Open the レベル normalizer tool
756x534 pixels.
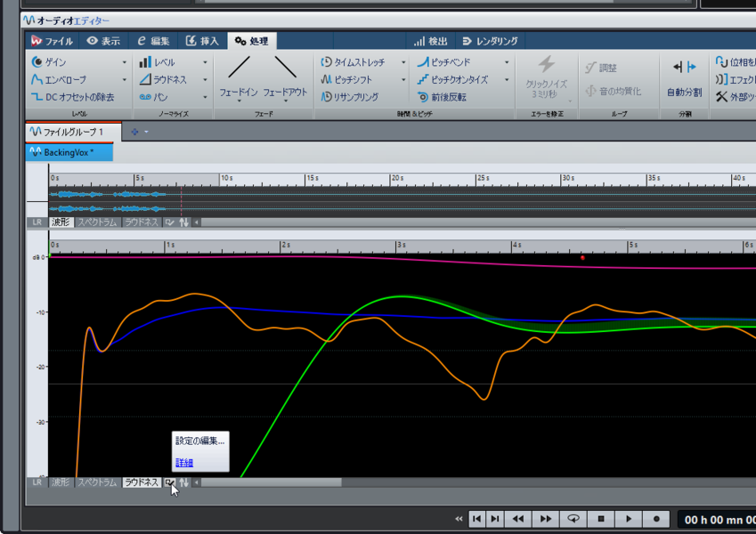coord(157,62)
